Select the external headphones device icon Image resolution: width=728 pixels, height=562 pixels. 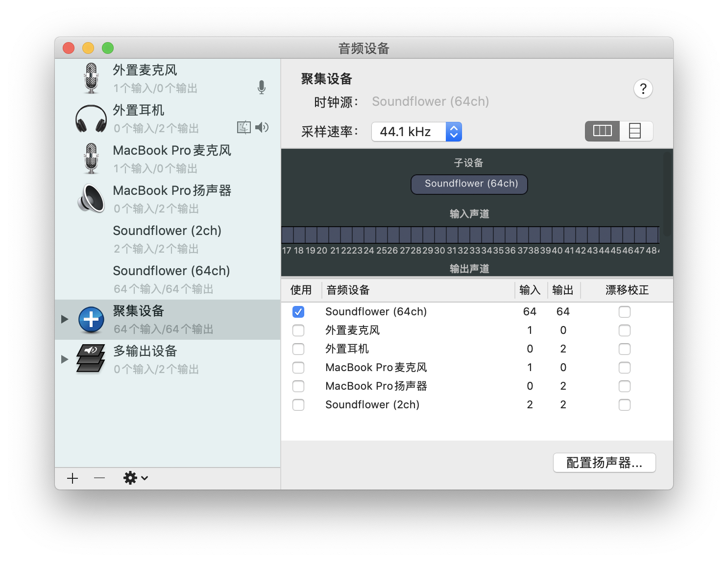click(91, 118)
